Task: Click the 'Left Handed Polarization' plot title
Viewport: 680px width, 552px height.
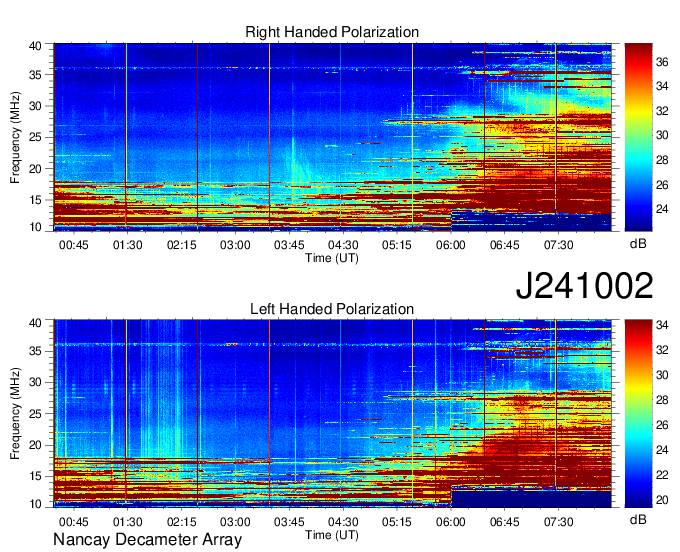Action: coord(332,309)
